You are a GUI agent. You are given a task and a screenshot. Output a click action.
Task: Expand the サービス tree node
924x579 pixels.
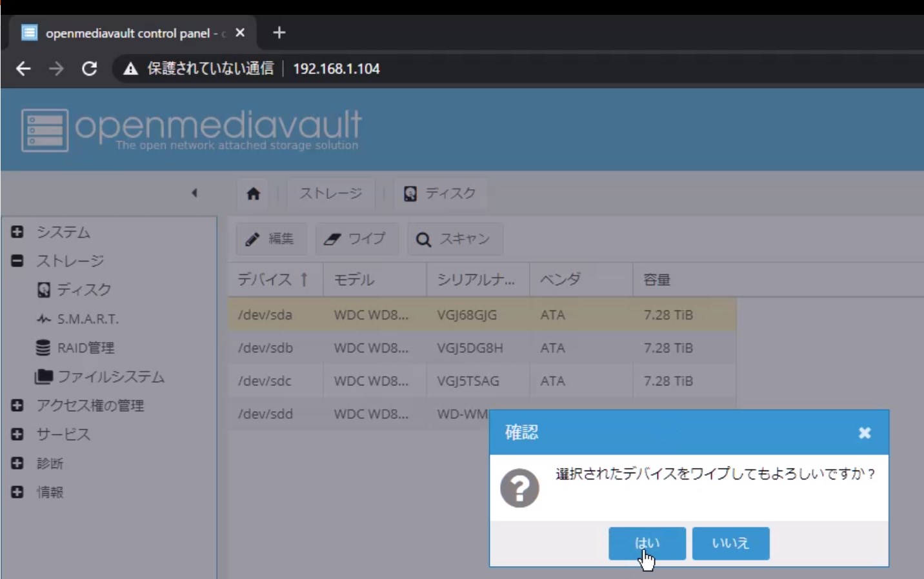[x=17, y=434]
